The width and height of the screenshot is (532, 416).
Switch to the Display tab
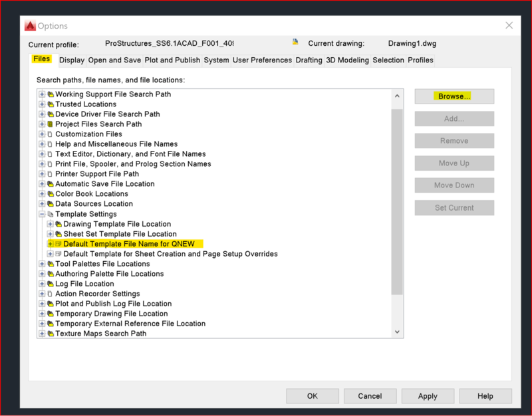coord(72,60)
